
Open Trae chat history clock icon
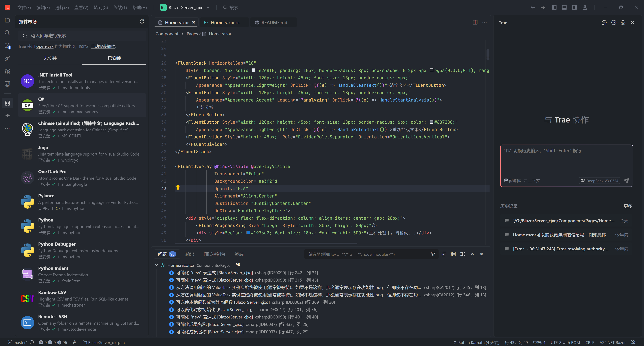pyautogui.click(x=613, y=22)
